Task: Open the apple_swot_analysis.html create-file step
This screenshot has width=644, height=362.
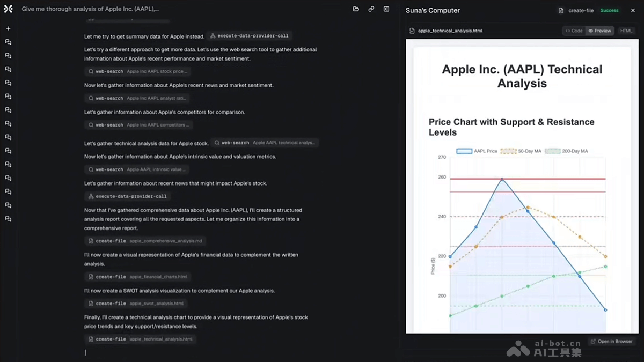Action: tap(136, 304)
